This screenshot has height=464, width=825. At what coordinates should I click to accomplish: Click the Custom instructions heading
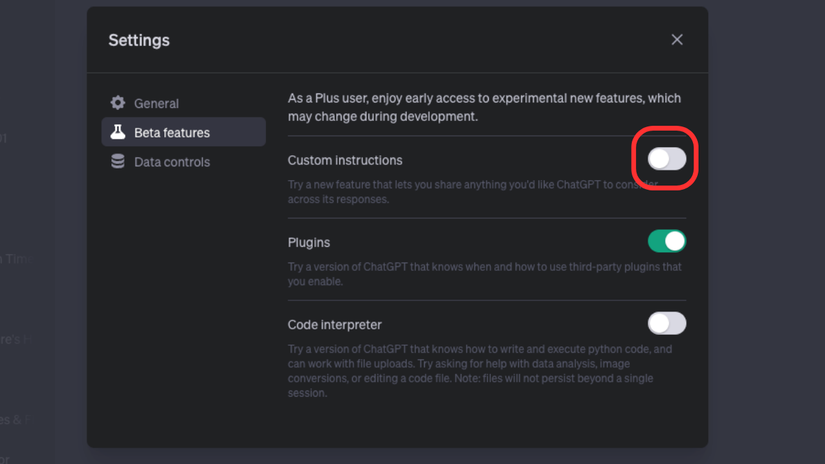[x=345, y=160]
